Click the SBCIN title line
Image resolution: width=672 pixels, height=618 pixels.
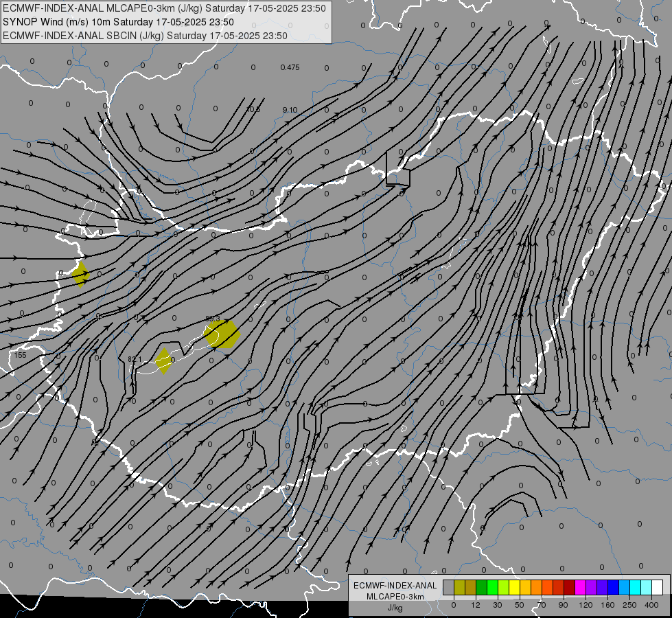(145, 36)
